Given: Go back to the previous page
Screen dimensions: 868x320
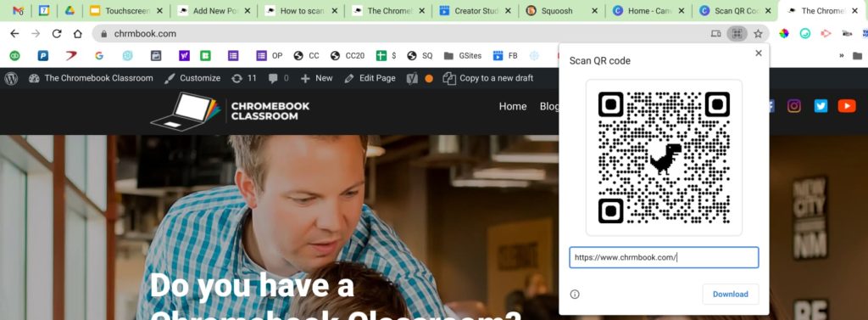Looking at the screenshot, I should point(14,34).
